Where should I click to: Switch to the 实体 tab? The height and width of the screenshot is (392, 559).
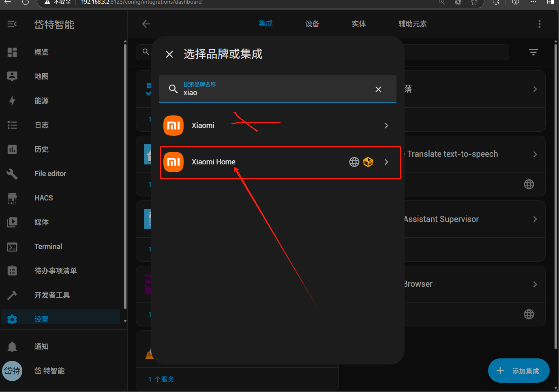click(359, 24)
